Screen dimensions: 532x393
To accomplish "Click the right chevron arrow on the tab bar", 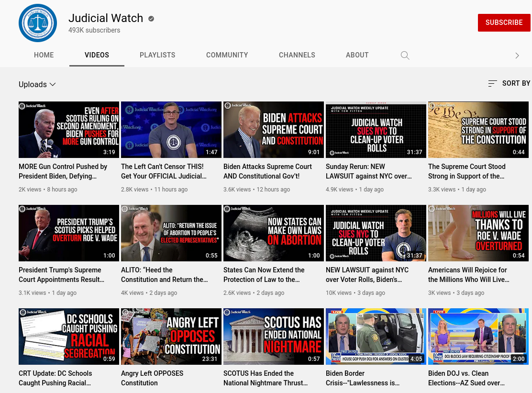I will pos(517,56).
